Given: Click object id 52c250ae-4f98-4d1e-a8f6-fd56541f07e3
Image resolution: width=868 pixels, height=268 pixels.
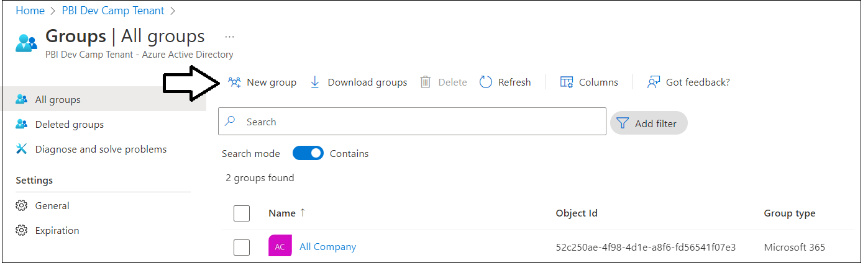Looking at the screenshot, I should (646, 247).
